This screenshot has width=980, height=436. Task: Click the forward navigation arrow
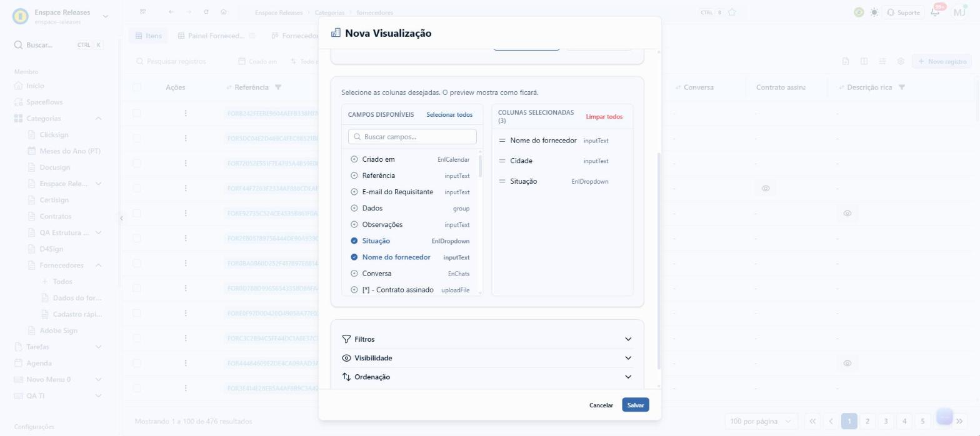click(189, 12)
